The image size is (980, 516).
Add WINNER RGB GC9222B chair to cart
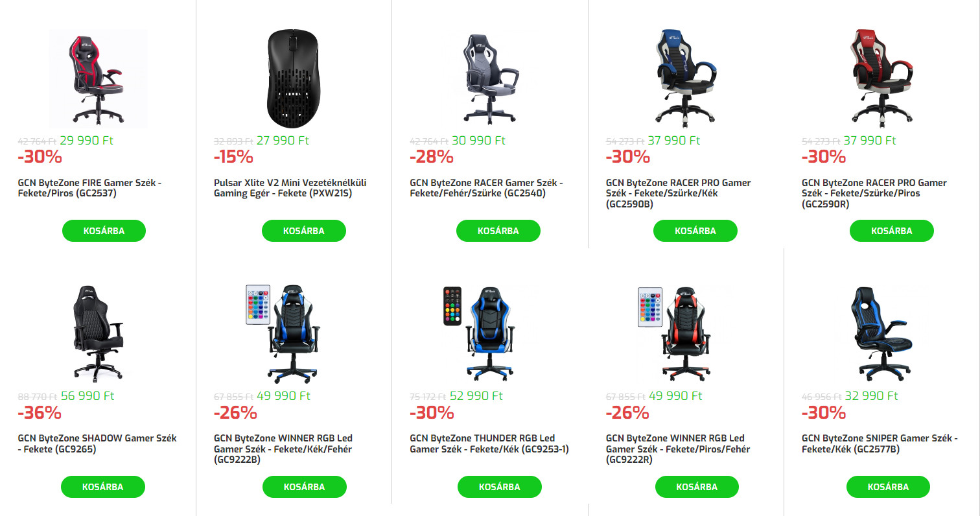pyautogui.click(x=305, y=487)
